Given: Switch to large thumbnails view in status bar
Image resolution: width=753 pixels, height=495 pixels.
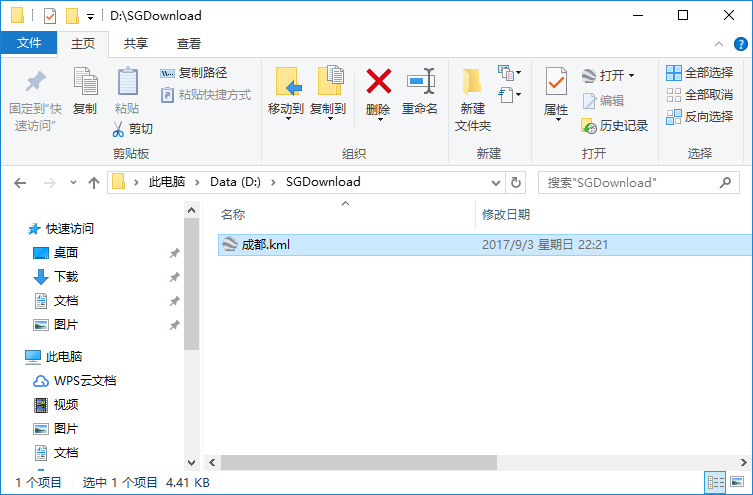Looking at the screenshot, I should (x=737, y=482).
